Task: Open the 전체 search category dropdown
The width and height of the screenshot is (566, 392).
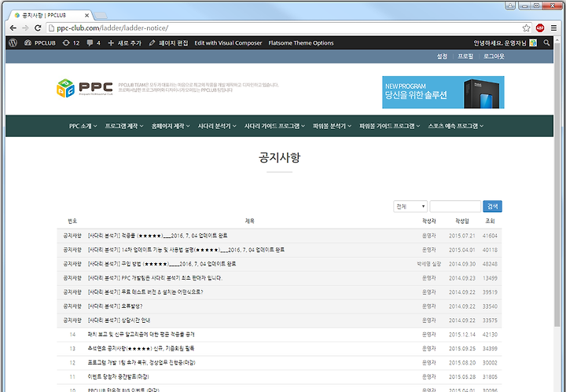Action: coord(410,207)
